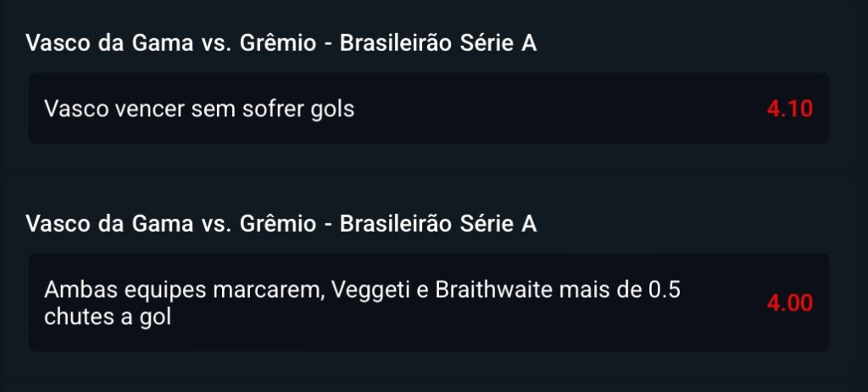Click 'Vasco da Gama' in the second heading
The width and height of the screenshot is (868, 392).
(x=109, y=223)
